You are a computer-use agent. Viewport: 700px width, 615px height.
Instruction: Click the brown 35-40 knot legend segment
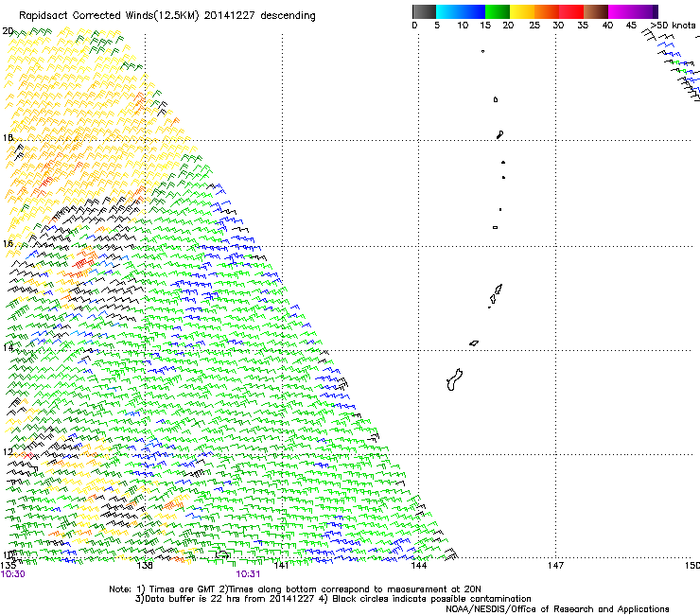pyautogui.click(x=596, y=11)
